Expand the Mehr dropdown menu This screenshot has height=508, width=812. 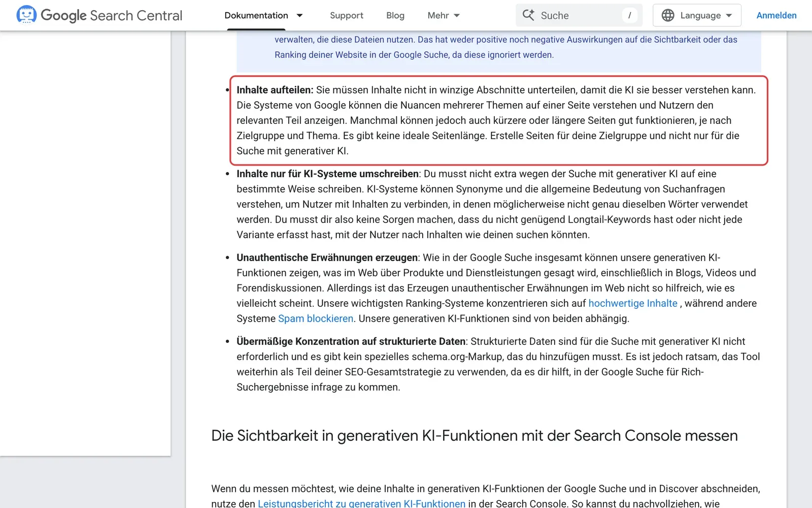pos(444,15)
